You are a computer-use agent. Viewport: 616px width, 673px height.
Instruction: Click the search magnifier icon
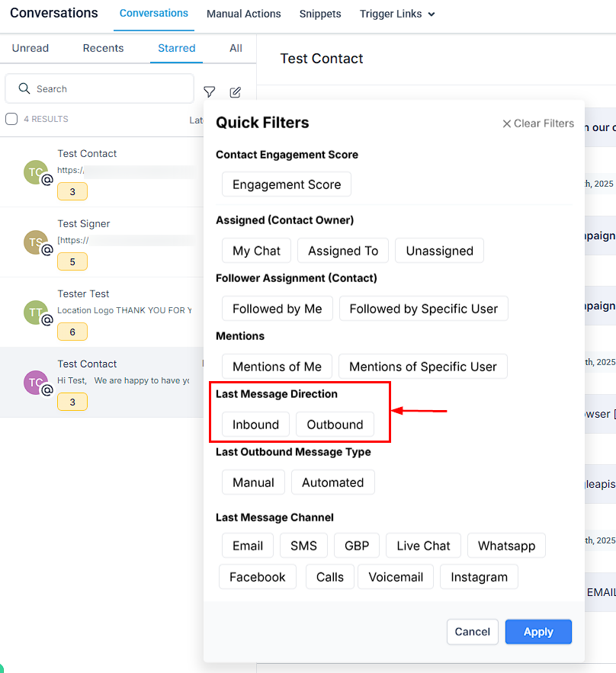(24, 88)
